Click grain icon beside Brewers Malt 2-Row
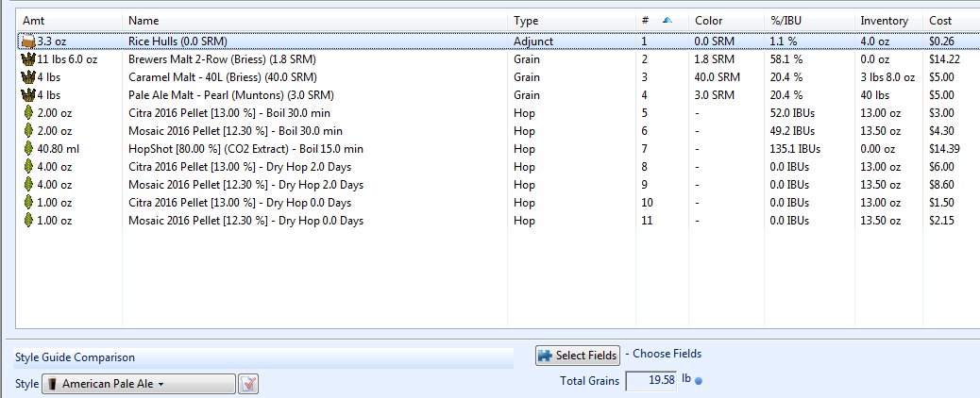The image size is (980, 398). coord(28,60)
